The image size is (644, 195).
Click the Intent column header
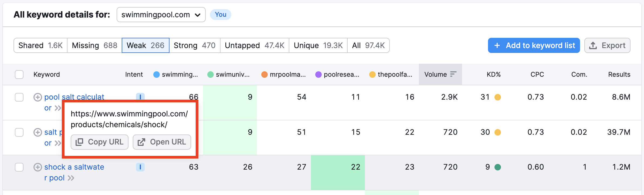pos(134,75)
